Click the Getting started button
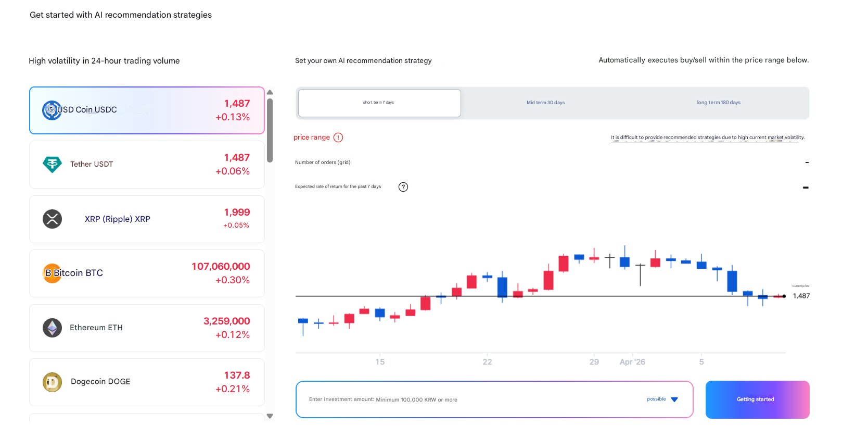 click(756, 399)
